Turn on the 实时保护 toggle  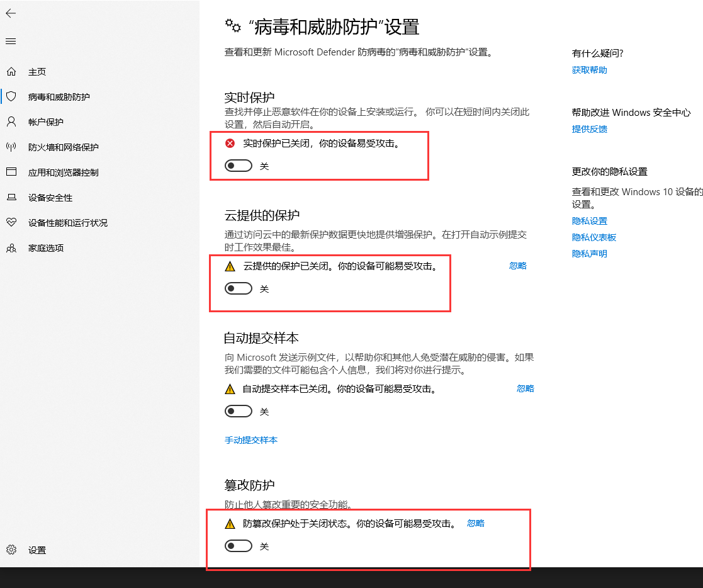click(x=239, y=166)
